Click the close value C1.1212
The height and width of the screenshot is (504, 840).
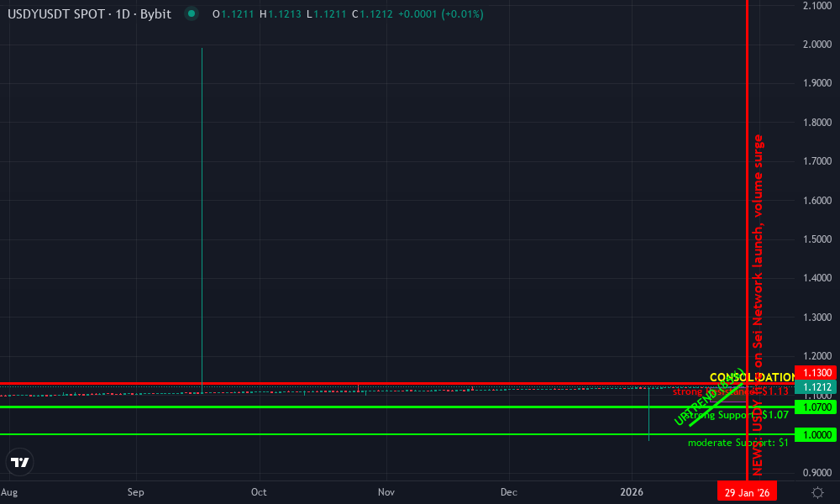pos(372,14)
